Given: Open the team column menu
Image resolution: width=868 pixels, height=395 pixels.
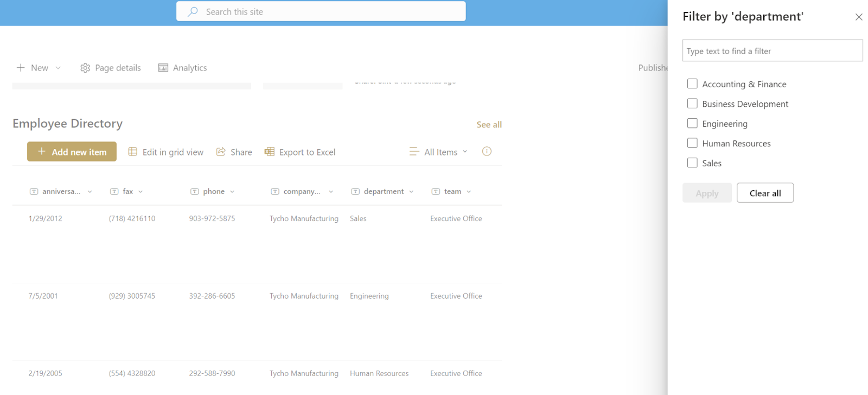Looking at the screenshot, I should (469, 191).
